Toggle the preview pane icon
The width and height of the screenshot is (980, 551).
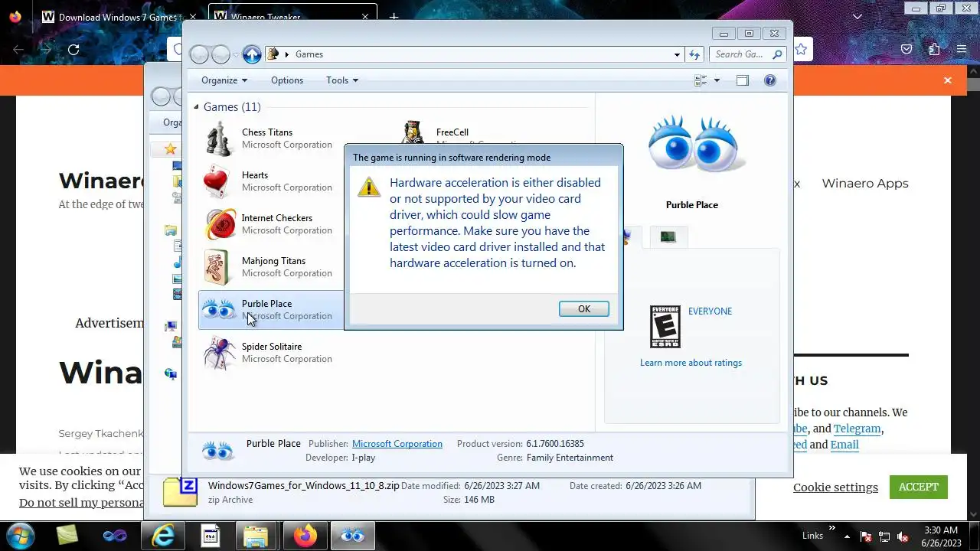[742, 80]
